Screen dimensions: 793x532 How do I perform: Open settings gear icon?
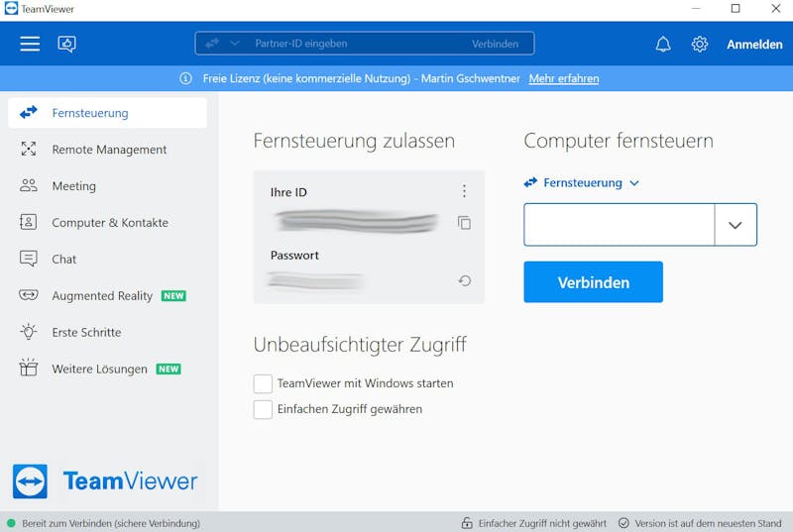pos(700,44)
